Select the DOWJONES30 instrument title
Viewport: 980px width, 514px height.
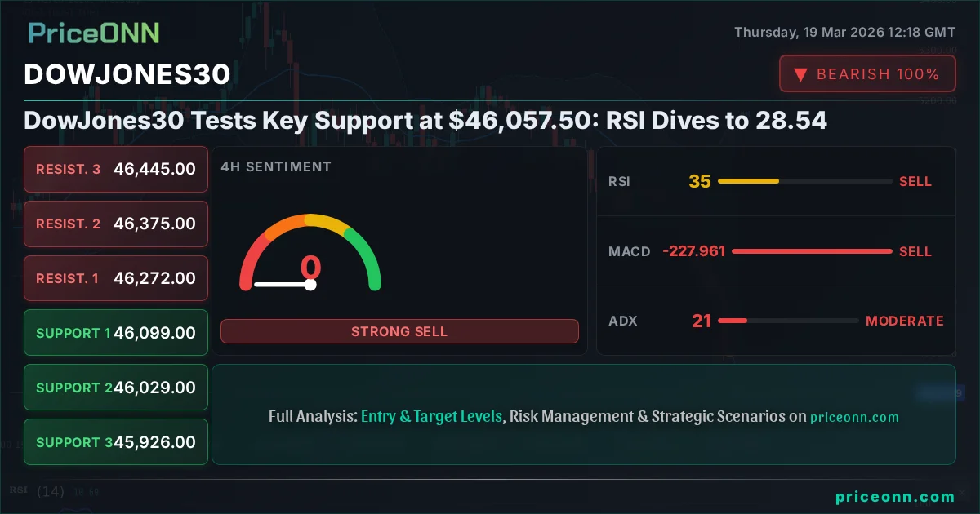127,74
